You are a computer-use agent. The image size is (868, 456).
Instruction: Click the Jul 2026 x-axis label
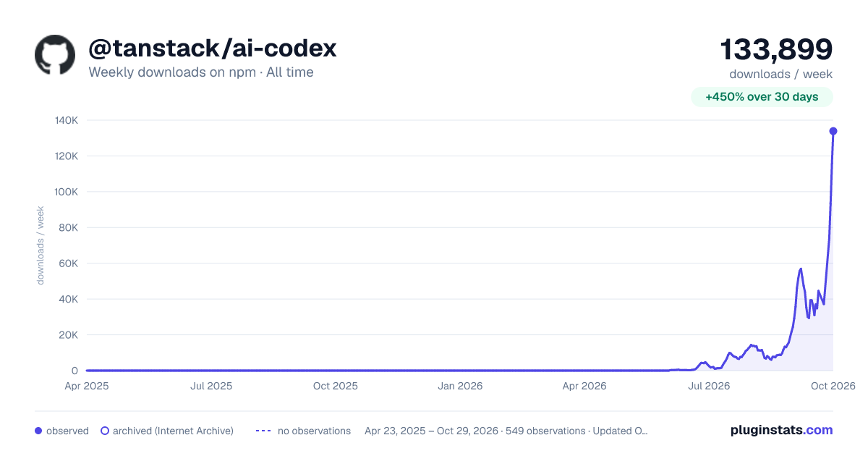coord(709,386)
